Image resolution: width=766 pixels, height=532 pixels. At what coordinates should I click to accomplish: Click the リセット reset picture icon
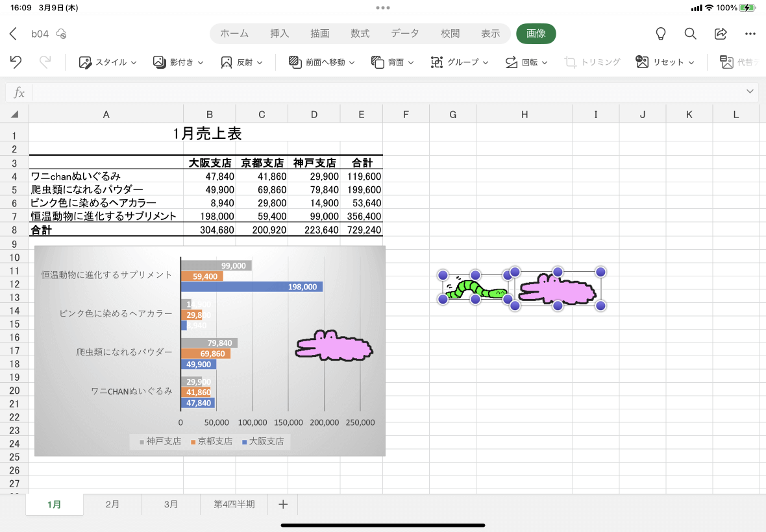[x=642, y=62]
